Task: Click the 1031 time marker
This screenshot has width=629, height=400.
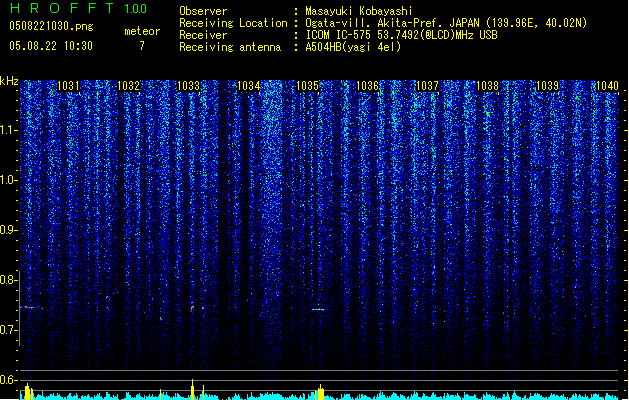Action: [x=68, y=85]
